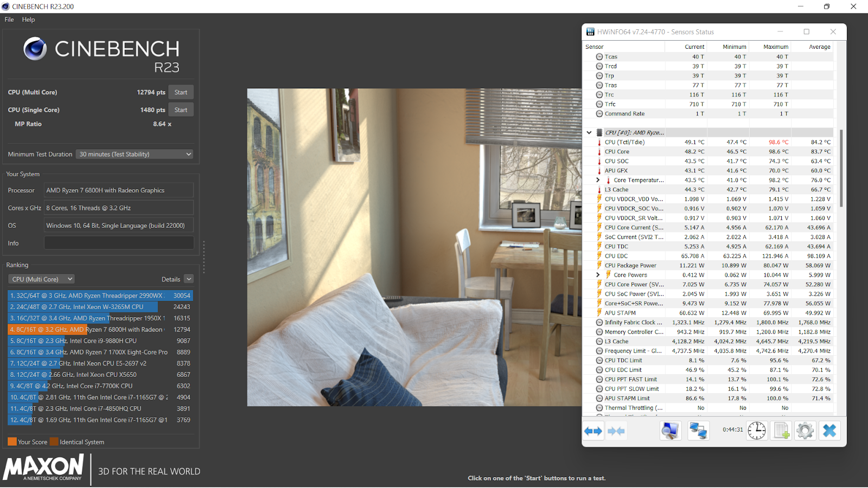This screenshot has height=488, width=868.
Task: Select the Intel Core i9-9880H ranking row
Action: click(x=100, y=341)
